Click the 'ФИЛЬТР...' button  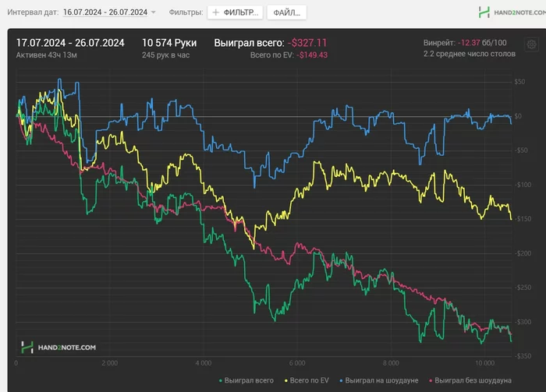pos(236,12)
